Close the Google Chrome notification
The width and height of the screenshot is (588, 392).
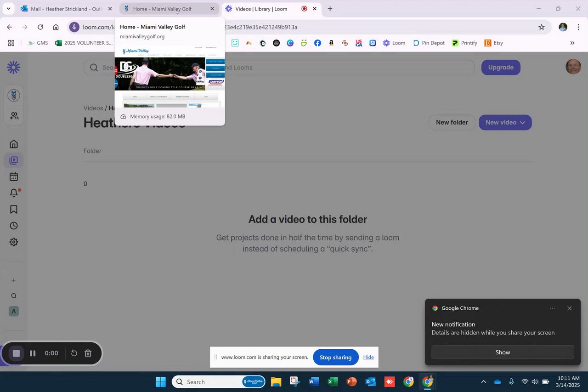click(570, 308)
